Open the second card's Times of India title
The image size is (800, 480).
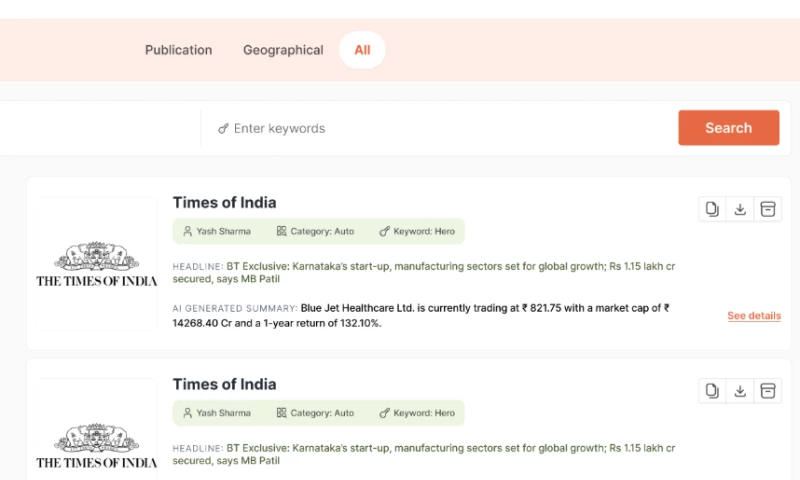tap(224, 384)
